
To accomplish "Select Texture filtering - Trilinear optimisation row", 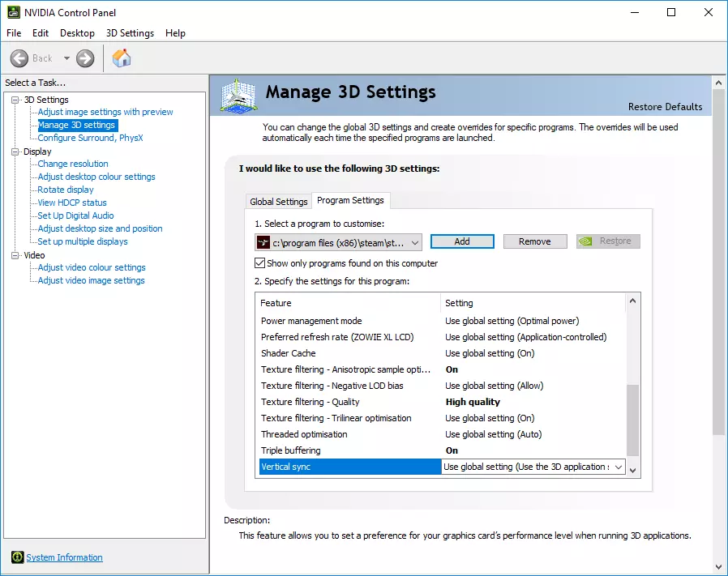I will (443, 418).
